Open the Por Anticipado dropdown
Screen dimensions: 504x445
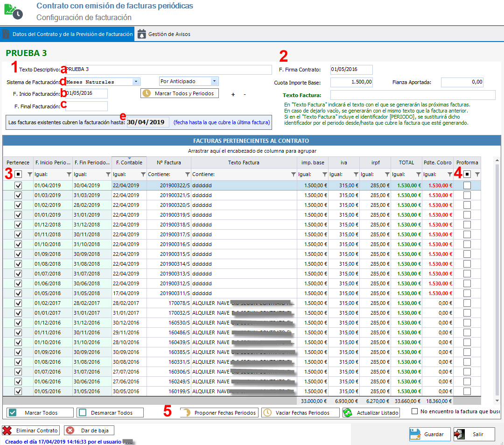point(214,81)
